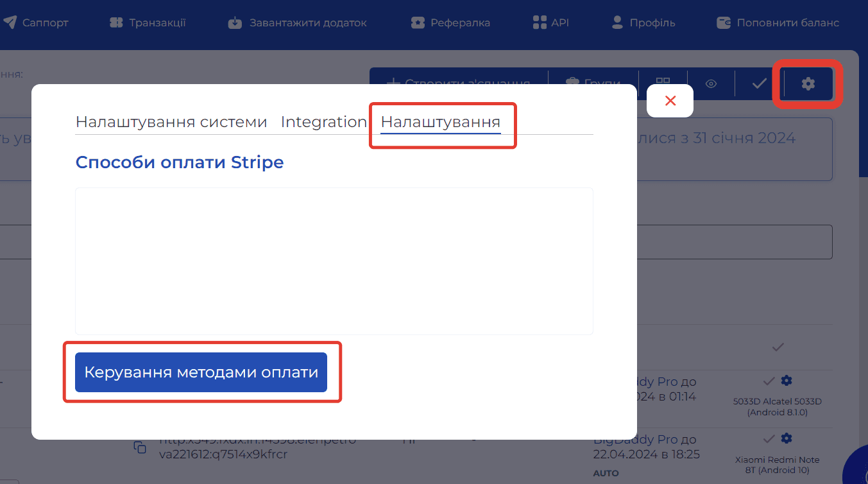The height and width of the screenshot is (484, 868).
Task: Open gear settings for Alcatel 5033D row
Action: 787,380
